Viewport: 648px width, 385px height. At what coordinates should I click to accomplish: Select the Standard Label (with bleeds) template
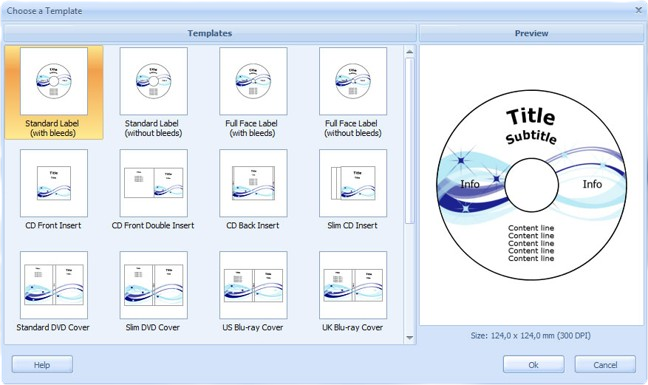(54, 92)
